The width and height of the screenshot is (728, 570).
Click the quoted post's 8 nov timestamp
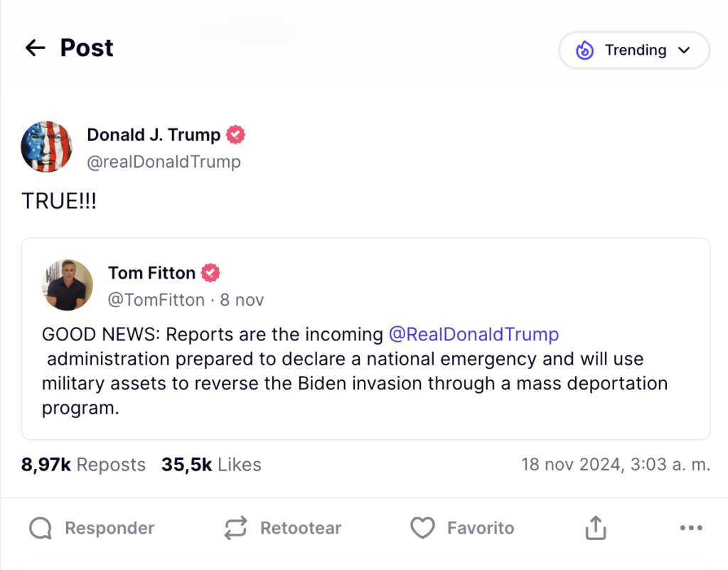pyautogui.click(x=242, y=300)
